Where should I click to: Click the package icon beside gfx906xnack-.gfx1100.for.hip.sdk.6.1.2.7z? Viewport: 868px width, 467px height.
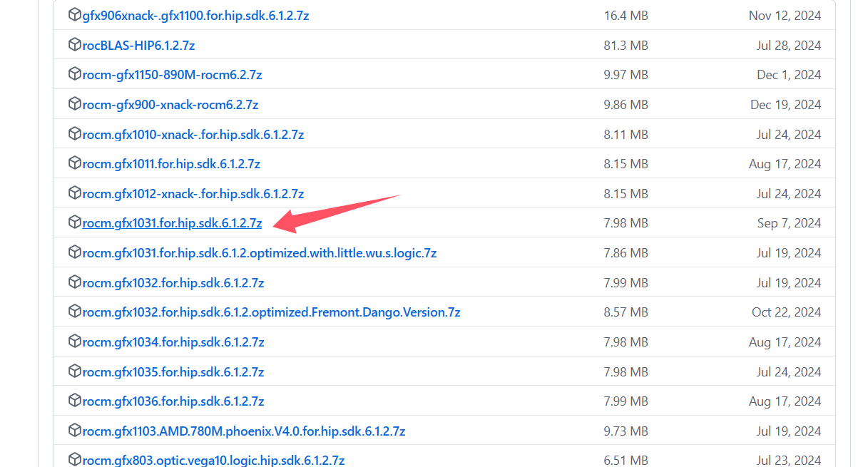coord(74,14)
